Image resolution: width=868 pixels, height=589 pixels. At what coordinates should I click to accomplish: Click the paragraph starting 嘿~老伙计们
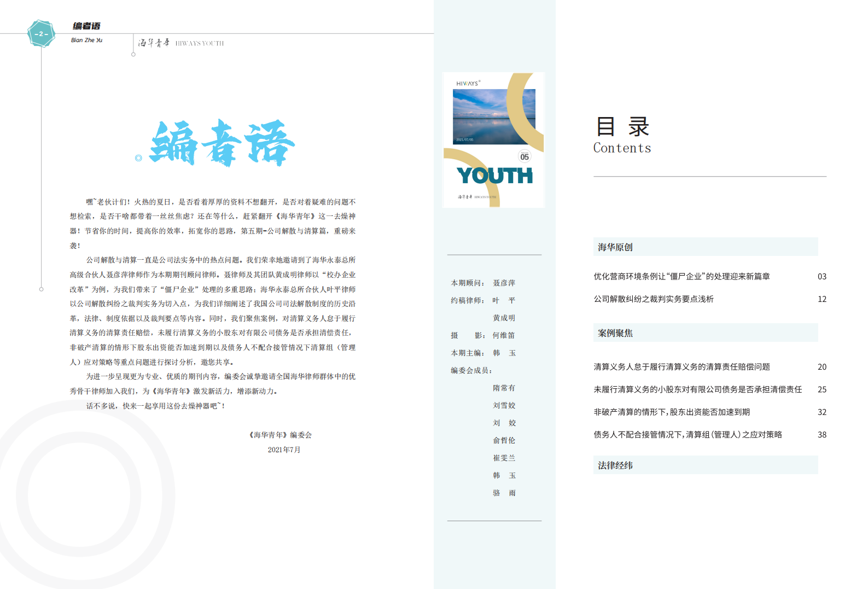[x=213, y=224]
